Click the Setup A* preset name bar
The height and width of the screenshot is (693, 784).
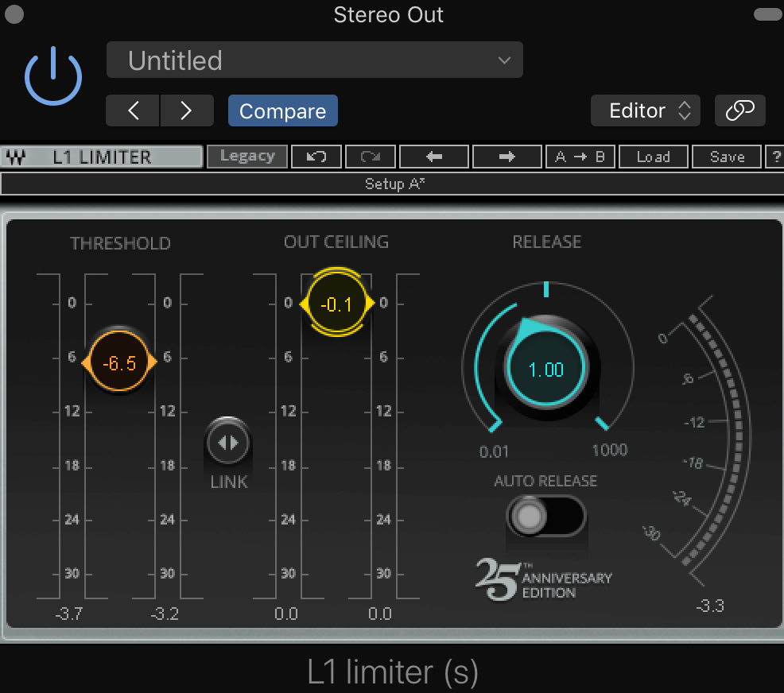(394, 184)
